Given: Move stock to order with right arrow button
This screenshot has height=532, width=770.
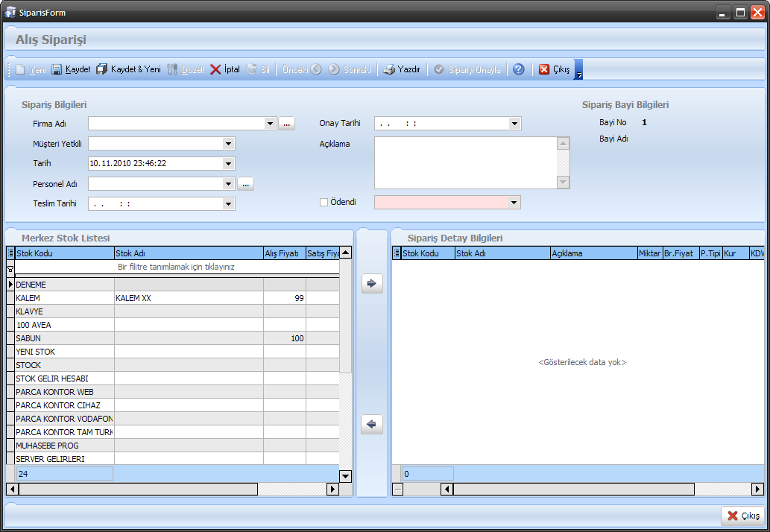Looking at the screenshot, I should pyautogui.click(x=372, y=283).
